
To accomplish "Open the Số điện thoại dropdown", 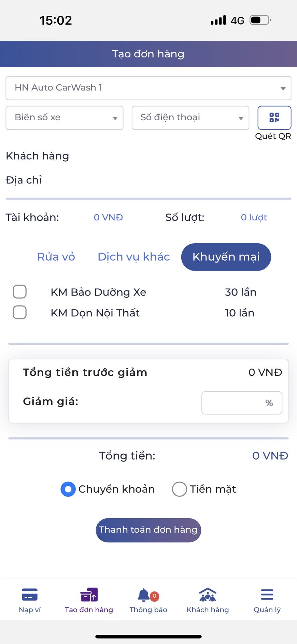I will click(190, 118).
